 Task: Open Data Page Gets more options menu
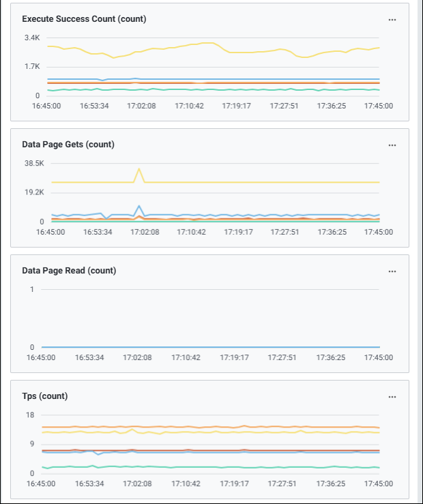pos(392,145)
